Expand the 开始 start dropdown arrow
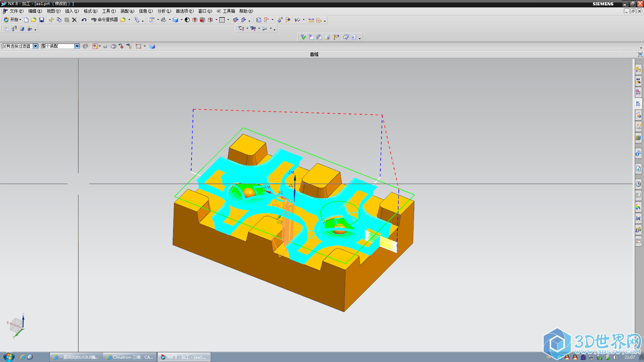Viewport: 644px width, 362px height. point(20,20)
